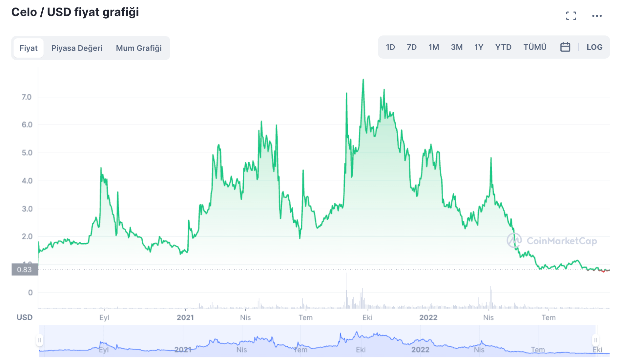Open fullscreen chart view icon
Screen dimensions: 622x364
pyautogui.click(x=571, y=16)
